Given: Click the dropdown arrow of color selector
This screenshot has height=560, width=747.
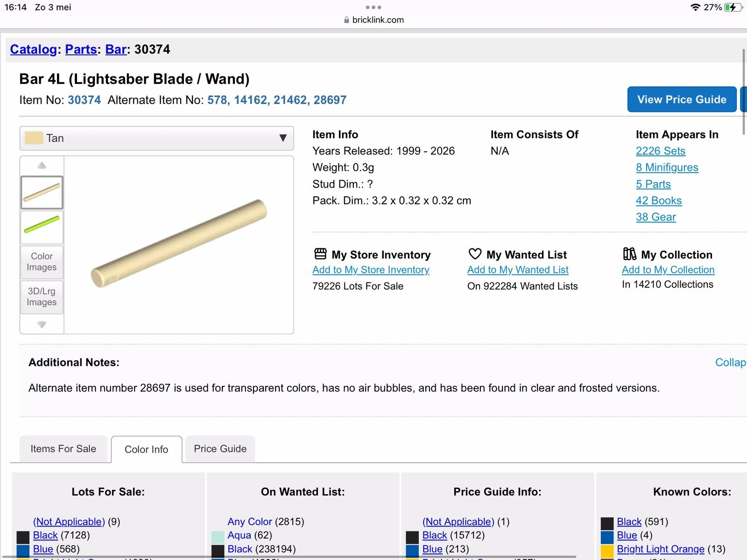Looking at the screenshot, I should point(282,138).
